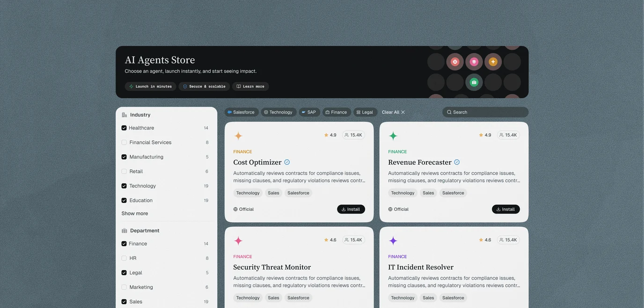Remove the SAP filter chip

click(309, 112)
